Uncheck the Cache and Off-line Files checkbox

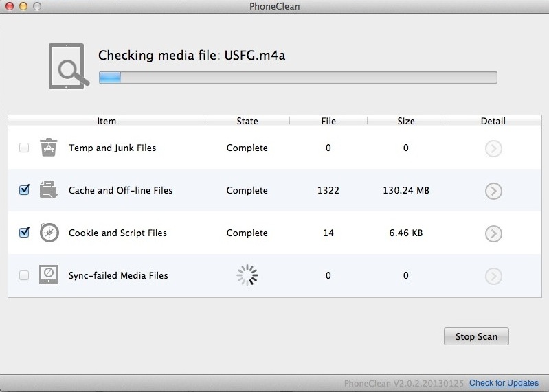[24, 190]
